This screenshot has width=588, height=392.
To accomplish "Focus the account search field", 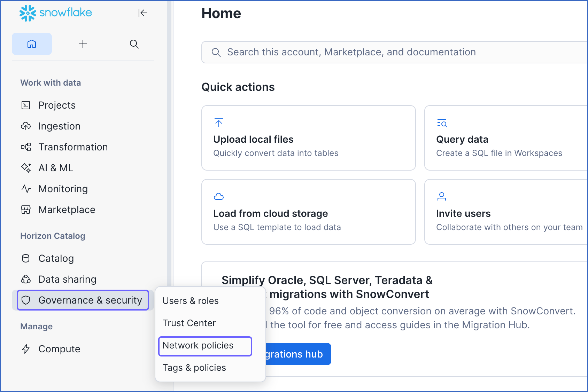I will tap(394, 52).
